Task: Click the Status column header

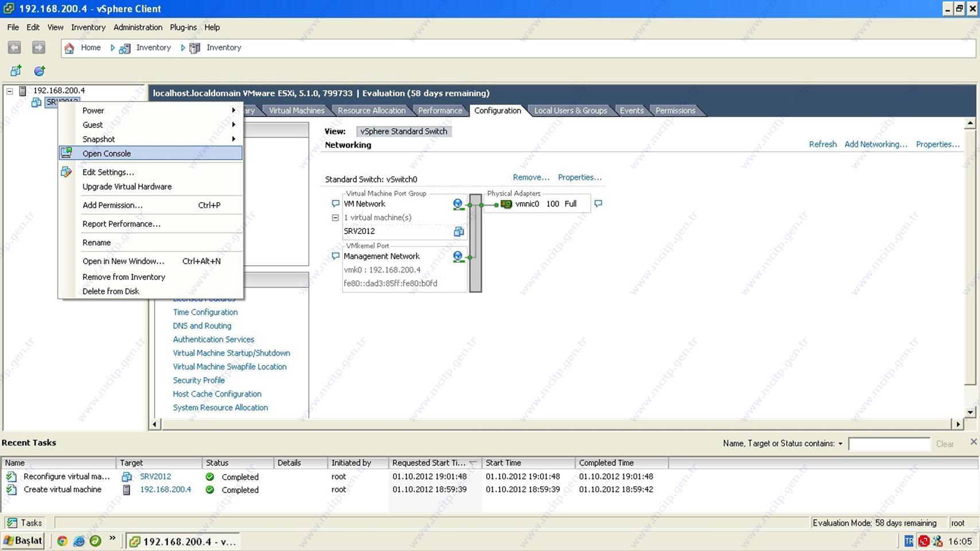Action: 238,463
